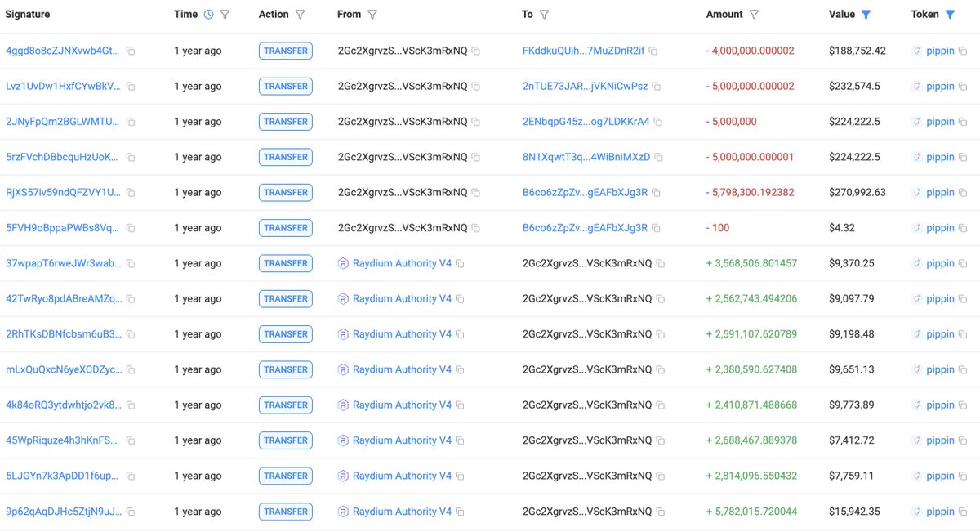This screenshot has height=532, width=980.
Task: Click Raydium Authority V4 in 37wpapT6 row
Action: (x=402, y=263)
